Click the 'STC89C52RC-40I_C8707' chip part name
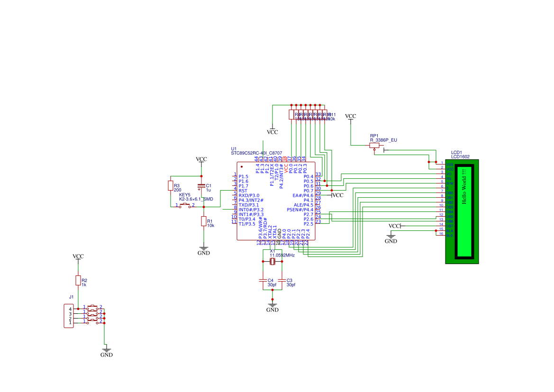 pos(256,153)
